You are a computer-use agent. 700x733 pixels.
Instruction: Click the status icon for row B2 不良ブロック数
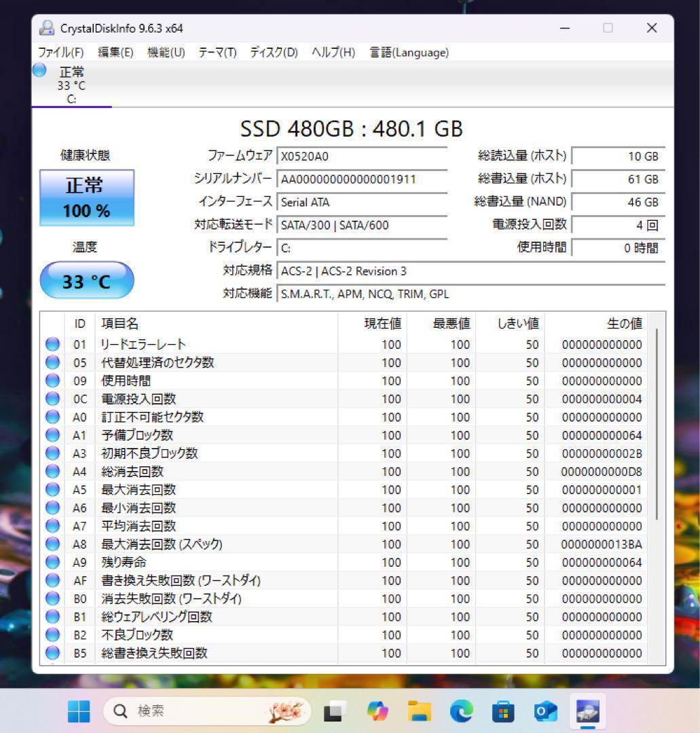[52, 635]
